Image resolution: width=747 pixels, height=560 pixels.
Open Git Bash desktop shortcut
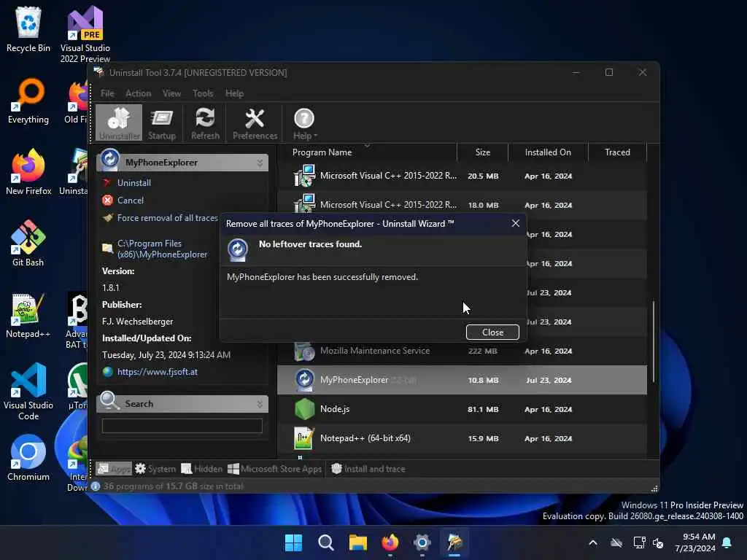click(28, 244)
